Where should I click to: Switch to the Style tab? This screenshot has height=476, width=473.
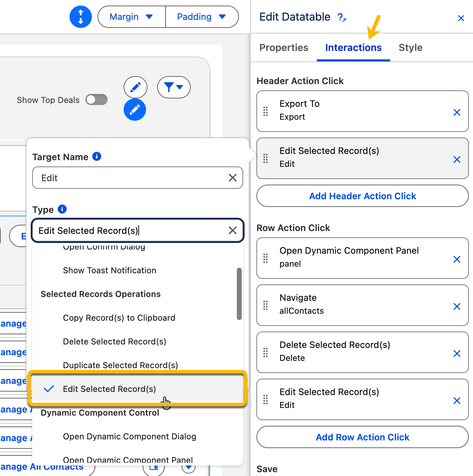(x=410, y=47)
